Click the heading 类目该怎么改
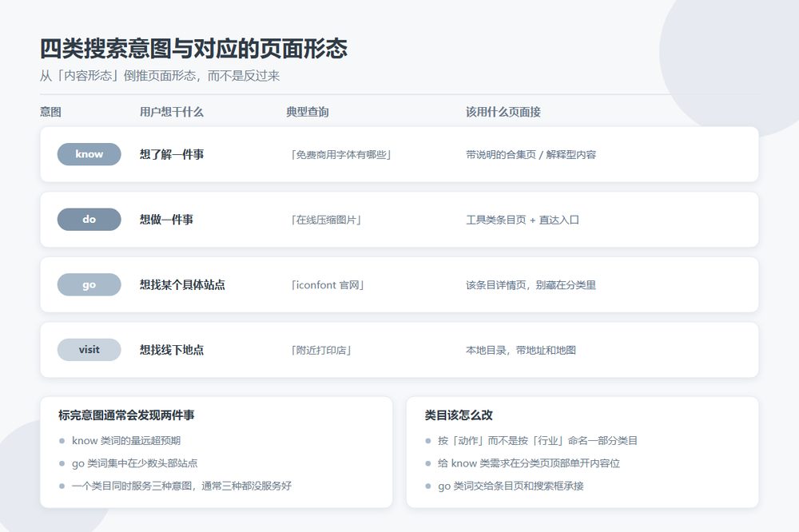 [459, 415]
